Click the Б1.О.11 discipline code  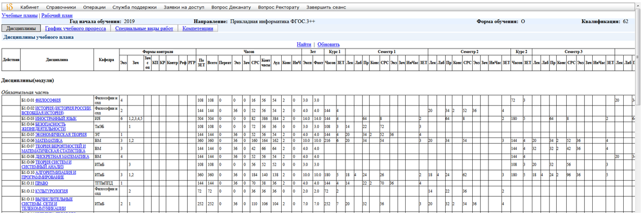28,184
